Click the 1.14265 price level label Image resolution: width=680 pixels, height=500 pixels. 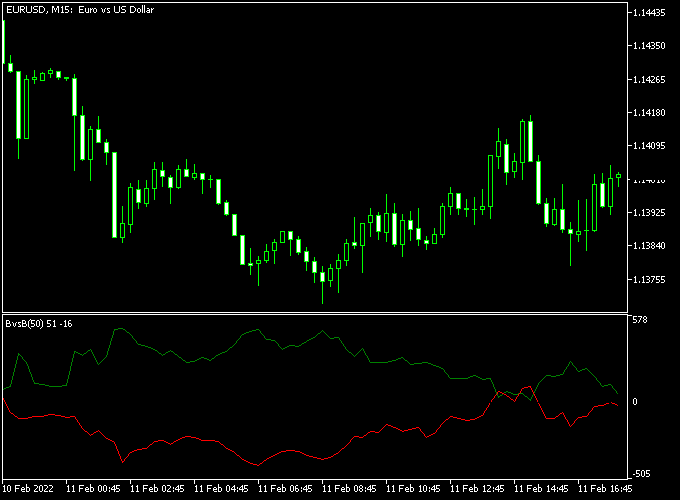coord(650,79)
